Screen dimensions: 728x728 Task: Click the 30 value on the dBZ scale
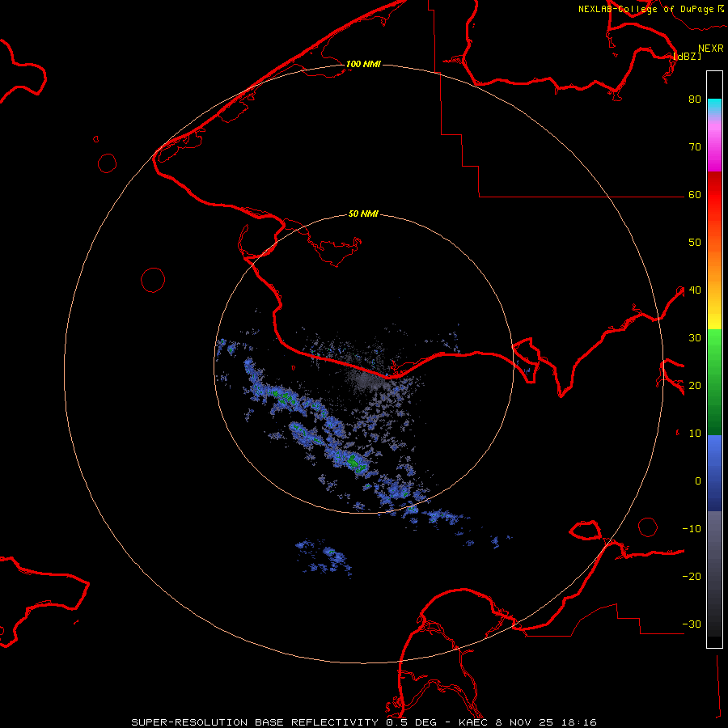695,338
